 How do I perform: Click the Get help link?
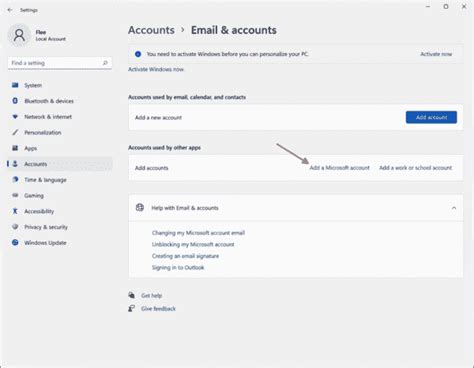152,295
